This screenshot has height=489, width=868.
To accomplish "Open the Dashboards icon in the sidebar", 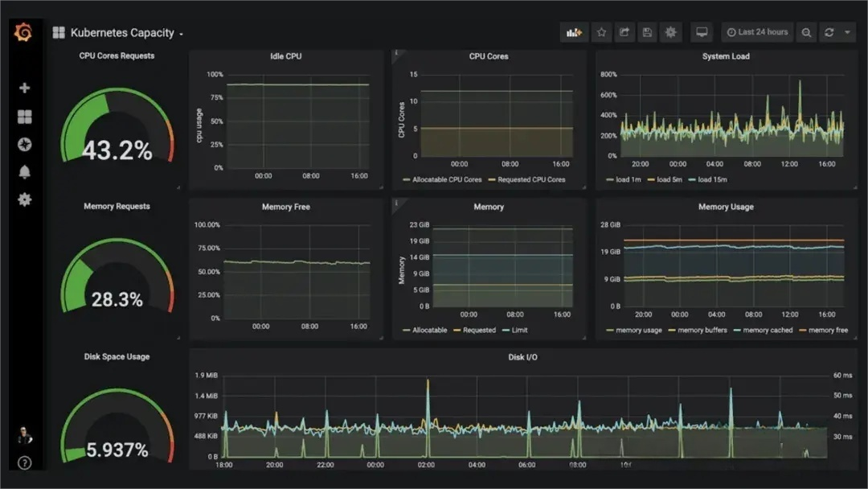I will pyautogui.click(x=23, y=116).
